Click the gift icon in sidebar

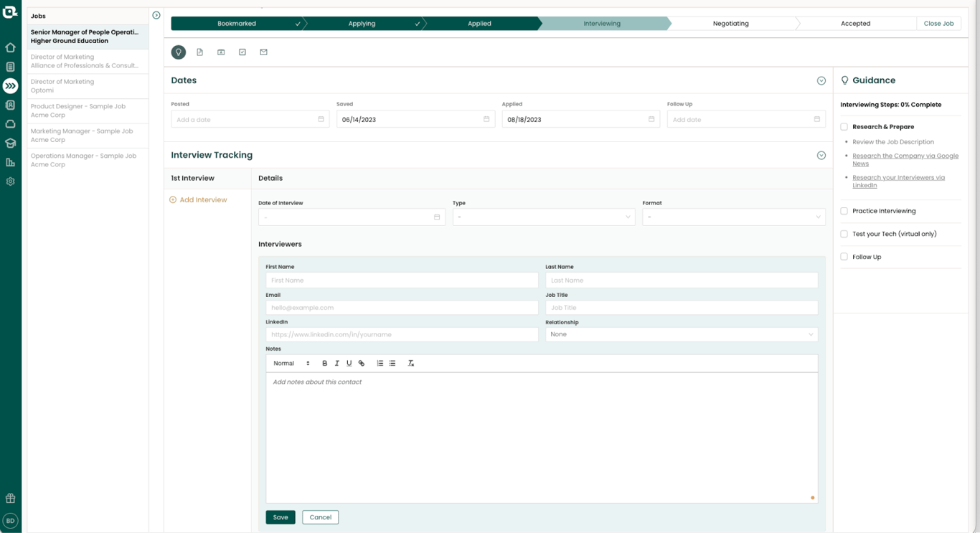[x=10, y=499]
